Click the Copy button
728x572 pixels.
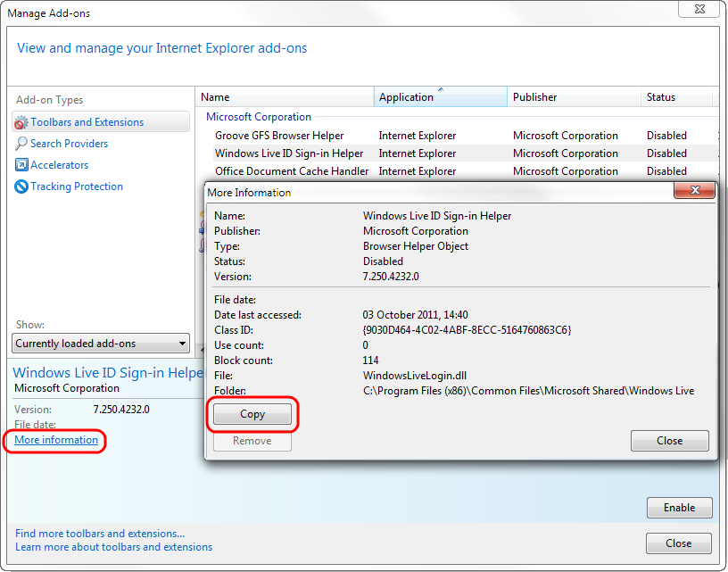(x=252, y=414)
